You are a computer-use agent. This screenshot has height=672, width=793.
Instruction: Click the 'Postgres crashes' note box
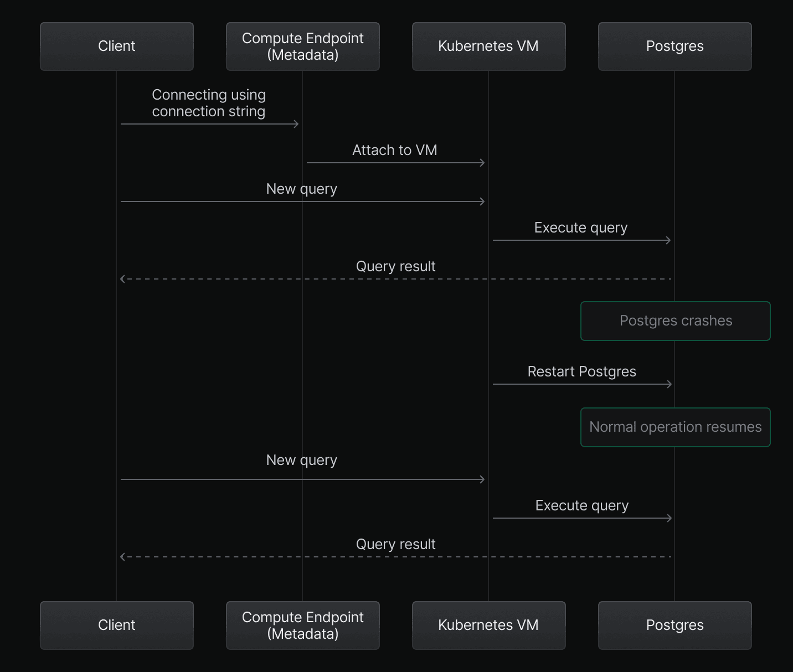pyautogui.click(x=675, y=321)
